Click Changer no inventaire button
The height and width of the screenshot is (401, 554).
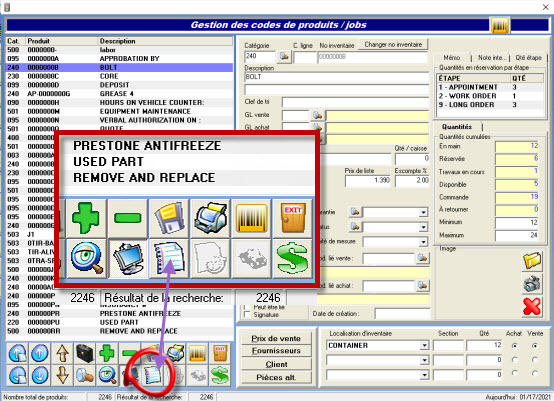pyautogui.click(x=393, y=45)
